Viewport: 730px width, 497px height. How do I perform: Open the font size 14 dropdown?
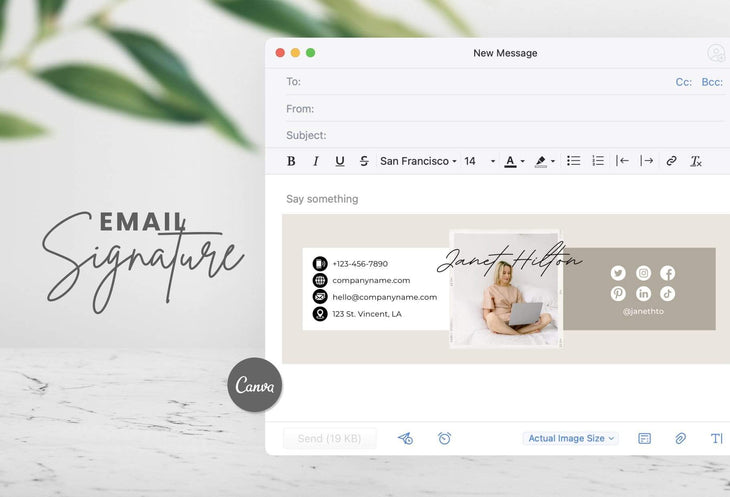[x=479, y=161]
